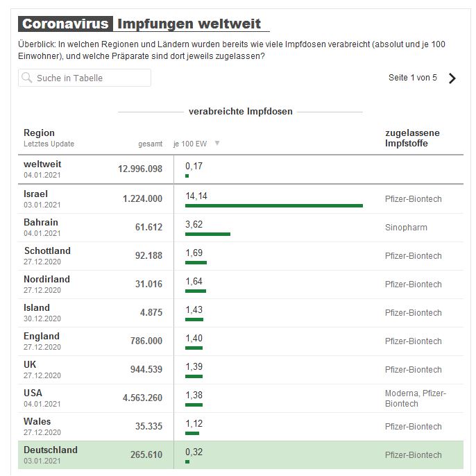Select the Wales table row

(x=240, y=426)
